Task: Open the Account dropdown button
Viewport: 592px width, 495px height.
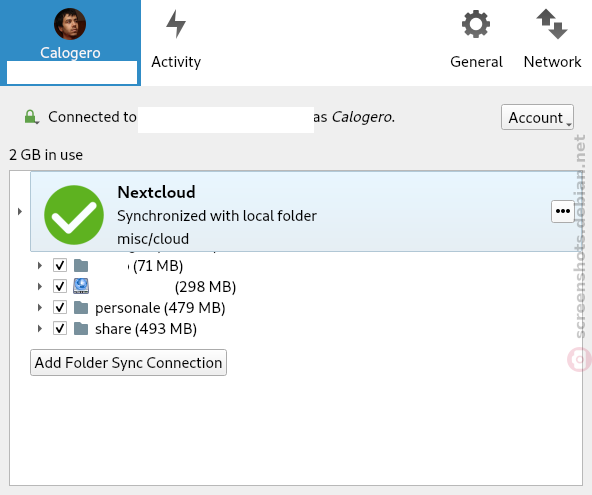Action: click(x=537, y=117)
